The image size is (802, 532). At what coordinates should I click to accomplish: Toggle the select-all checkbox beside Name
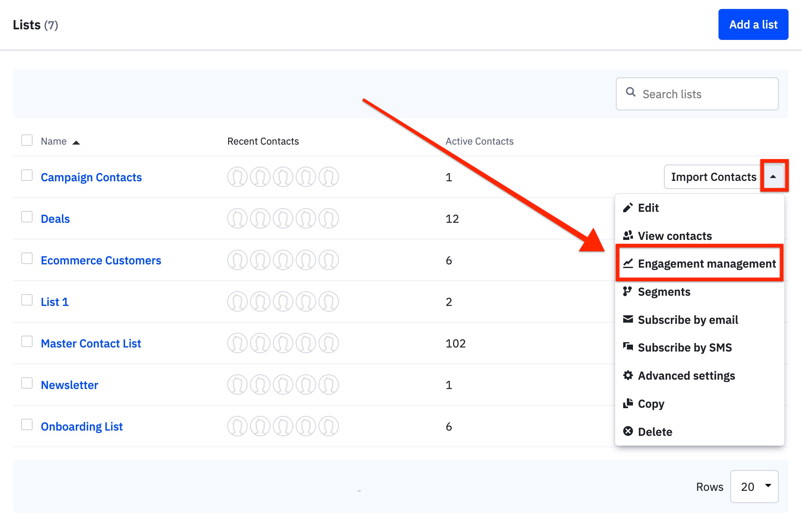[x=27, y=141]
